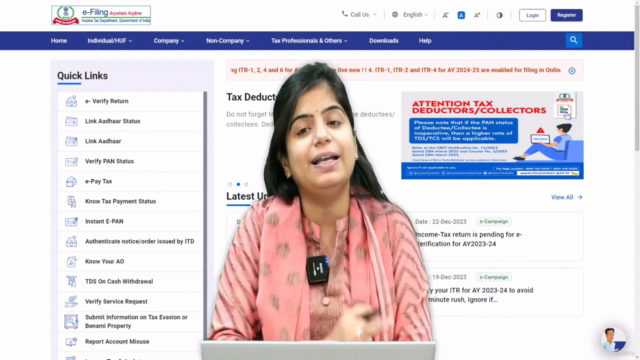Expand the Individual/HUF menu
Viewport: 640px width, 360px height.
pyautogui.click(x=110, y=41)
